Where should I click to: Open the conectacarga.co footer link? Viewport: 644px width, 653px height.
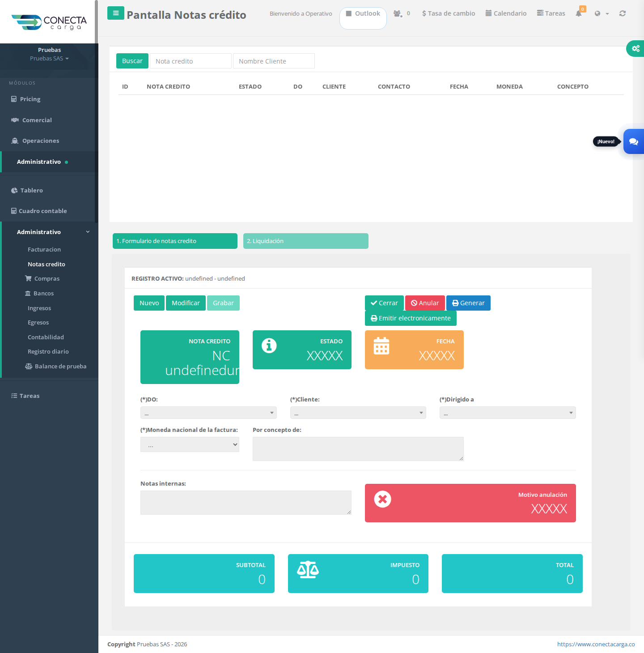[596, 644]
